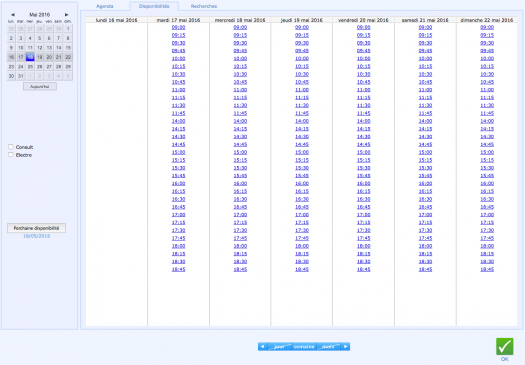The width and height of the screenshot is (525, 365).
Task: Switch to jour view in bottom bar
Action: pos(279,347)
